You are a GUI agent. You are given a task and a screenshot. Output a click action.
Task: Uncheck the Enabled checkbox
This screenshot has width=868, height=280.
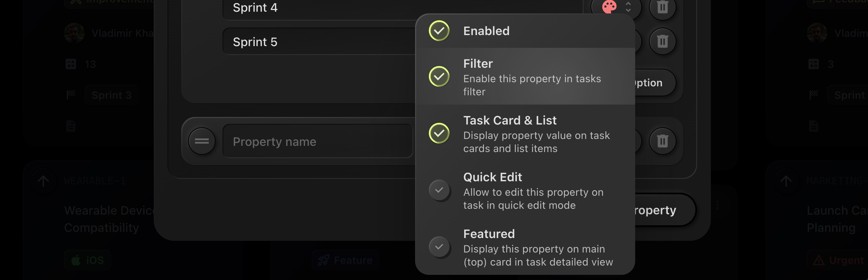[x=439, y=31]
